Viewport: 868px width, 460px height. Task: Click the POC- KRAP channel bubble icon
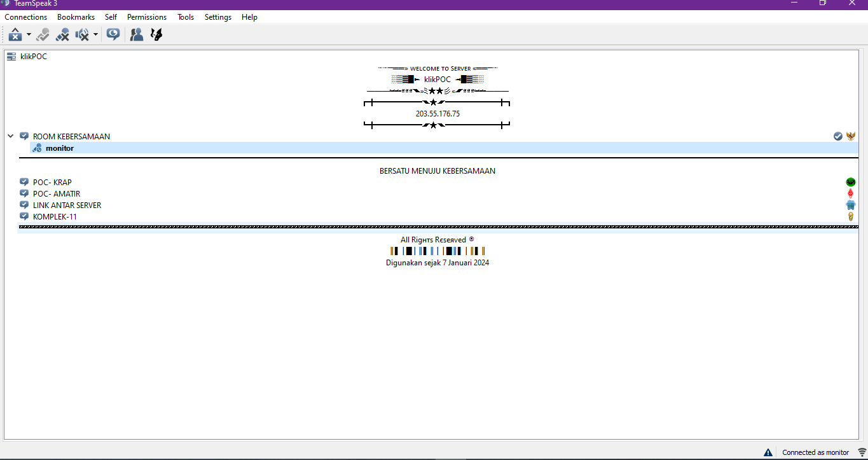[x=24, y=182]
